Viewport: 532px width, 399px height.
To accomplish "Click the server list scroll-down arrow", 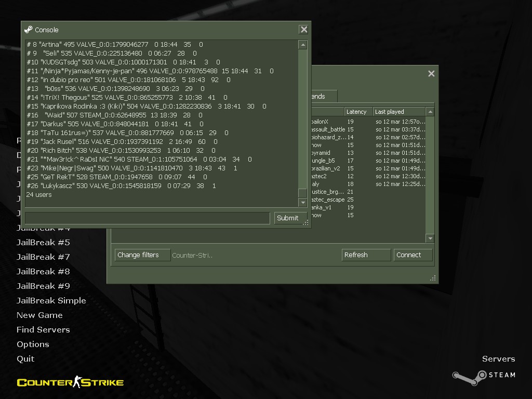I will click(430, 238).
